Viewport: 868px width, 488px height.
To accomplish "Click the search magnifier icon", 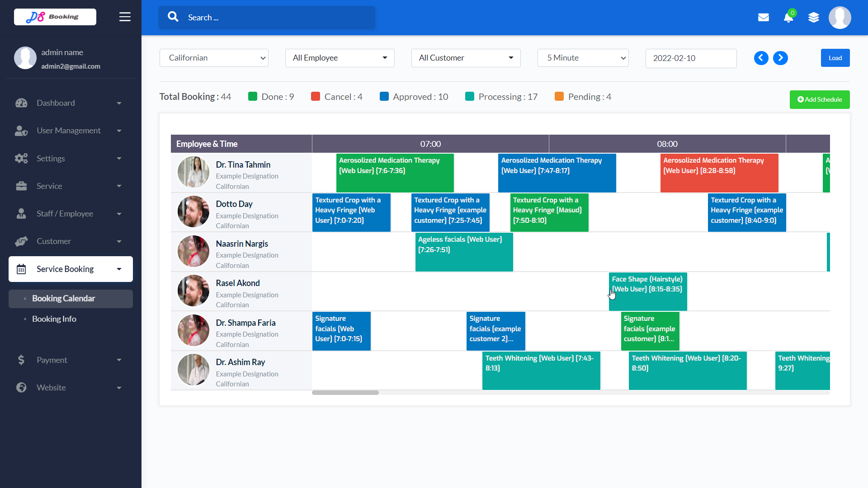I will click(x=173, y=17).
